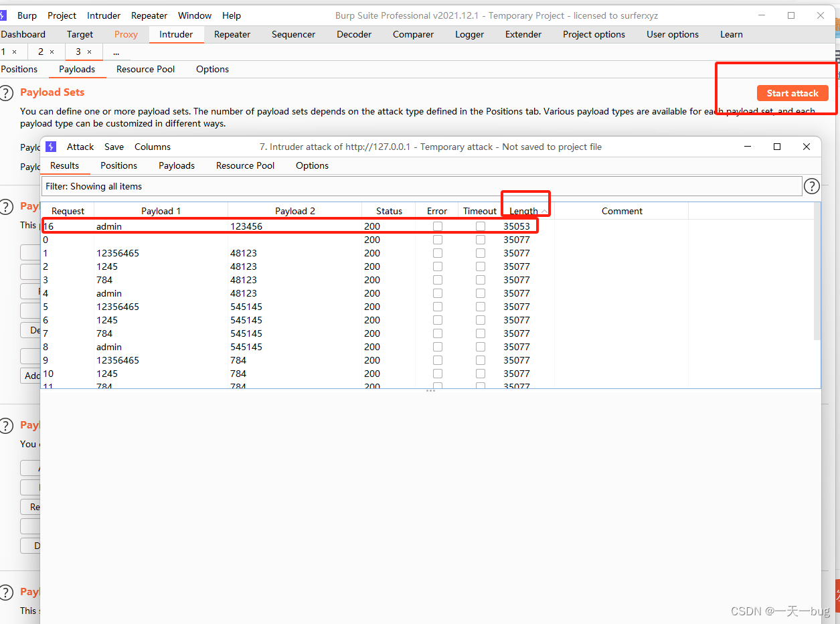
Task: Open the Payload Sets help icon
Action: click(x=7, y=93)
